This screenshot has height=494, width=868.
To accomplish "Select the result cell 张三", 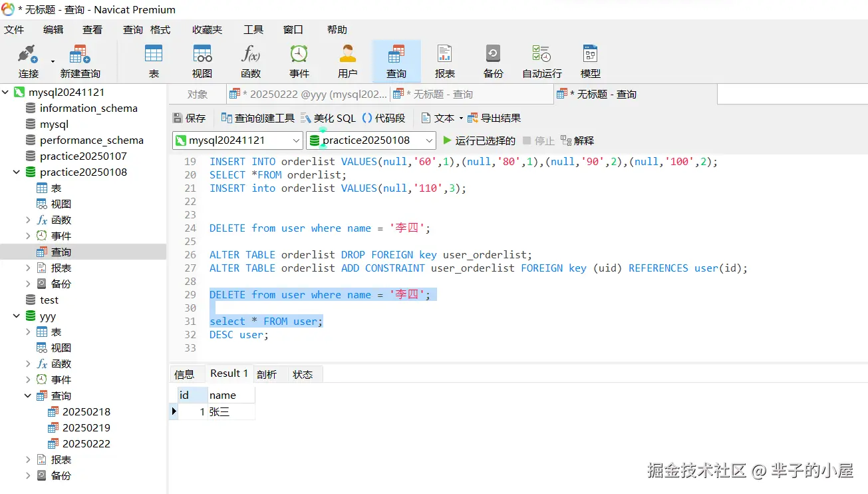I will (231, 412).
